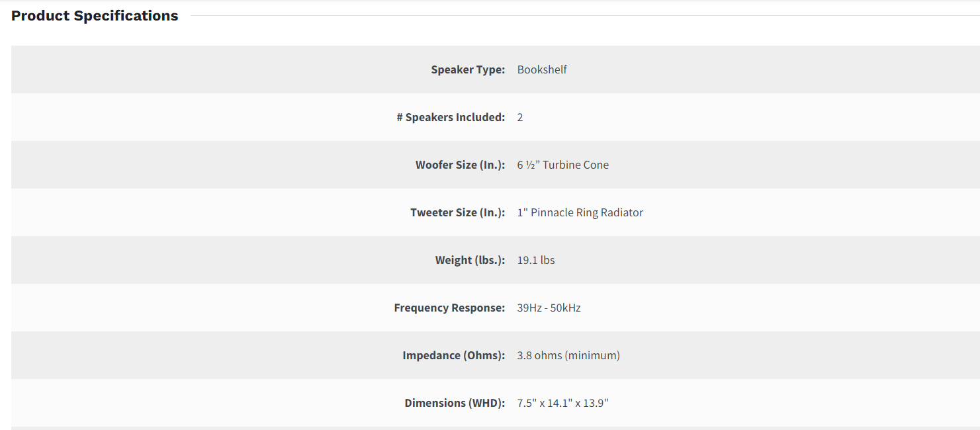Select the 7.5" x 14.1" x 13.9" dimensions
This screenshot has height=430, width=980.
[x=562, y=403]
